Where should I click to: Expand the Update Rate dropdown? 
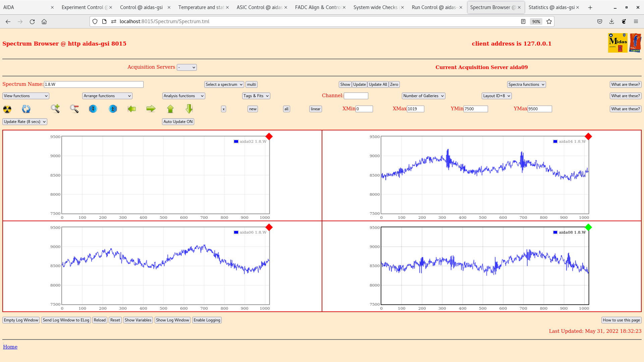(25, 122)
